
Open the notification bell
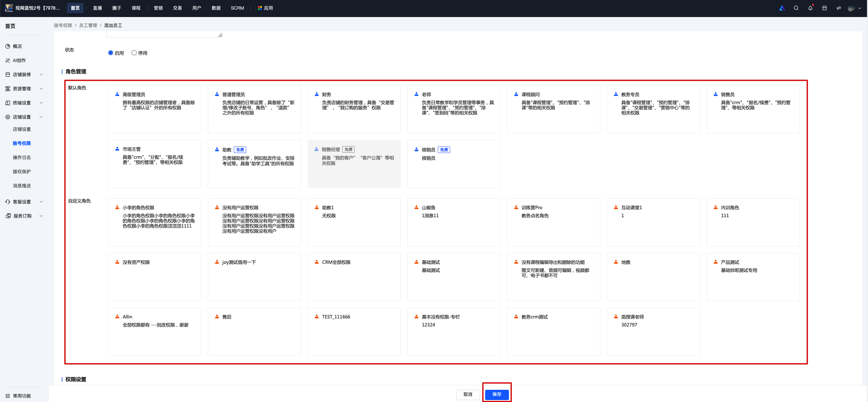pyautogui.click(x=810, y=8)
